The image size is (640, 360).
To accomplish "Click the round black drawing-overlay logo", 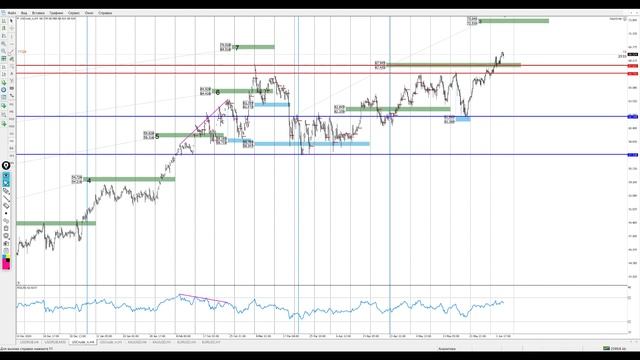I will tap(6, 165).
